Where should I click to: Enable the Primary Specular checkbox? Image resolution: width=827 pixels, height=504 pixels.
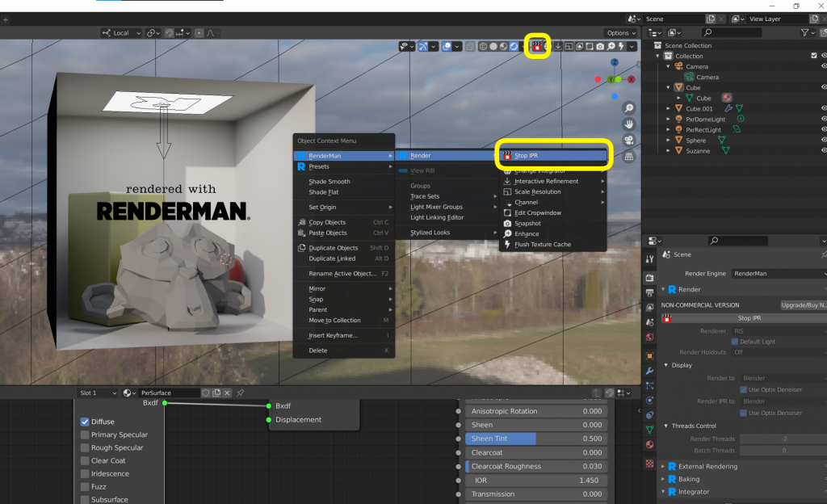coord(85,435)
